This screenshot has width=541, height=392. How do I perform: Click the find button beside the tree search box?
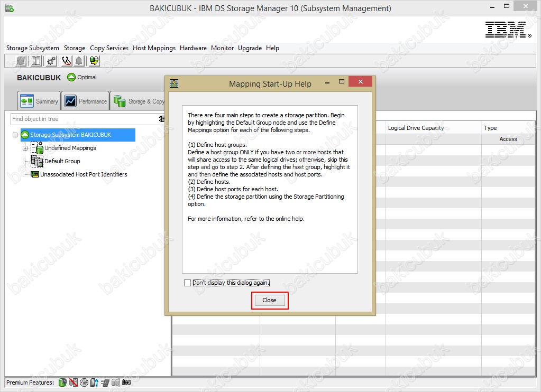[161, 119]
